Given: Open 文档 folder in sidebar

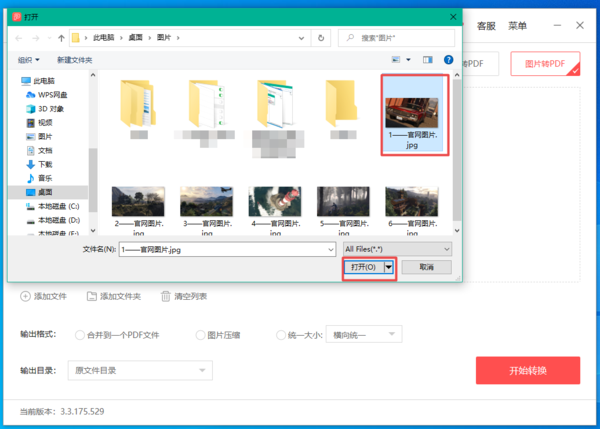Looking at the screenshot, I should click(x=39, y=151).
